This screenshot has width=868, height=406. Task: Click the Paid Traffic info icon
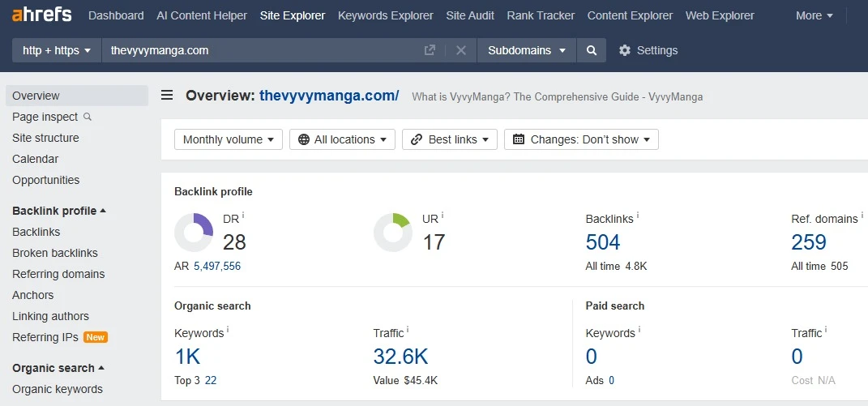click(826, 329)
